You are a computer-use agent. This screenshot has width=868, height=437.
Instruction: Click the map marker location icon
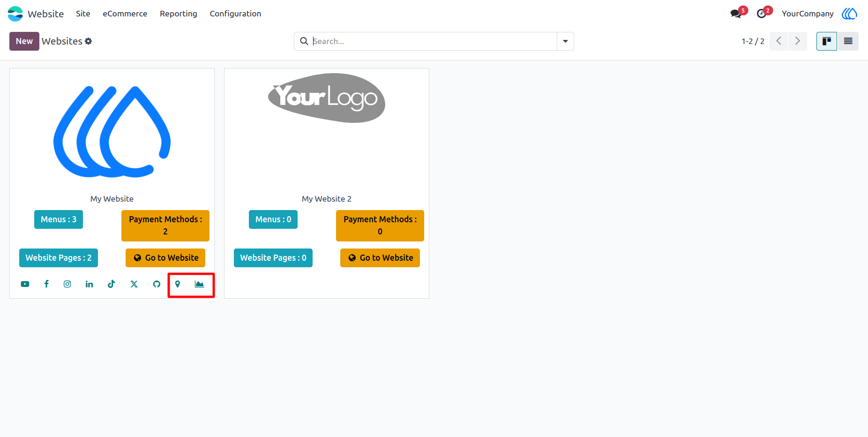[178, 284]
